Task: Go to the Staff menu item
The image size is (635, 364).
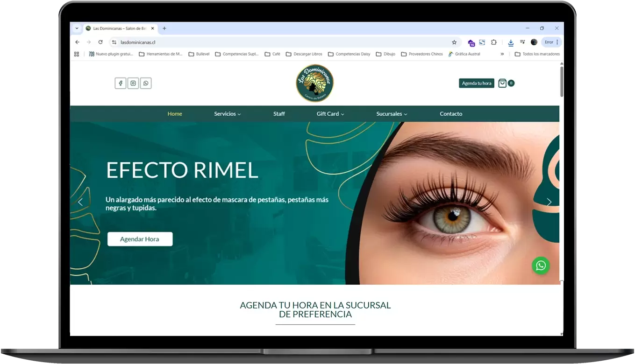Action: pyautogui.click(x=279, y=114)
